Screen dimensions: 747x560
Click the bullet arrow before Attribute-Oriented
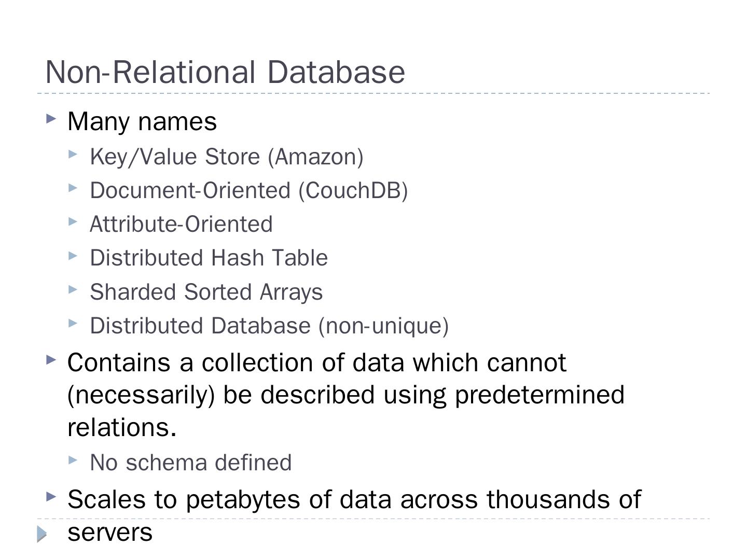click(73, 222)
